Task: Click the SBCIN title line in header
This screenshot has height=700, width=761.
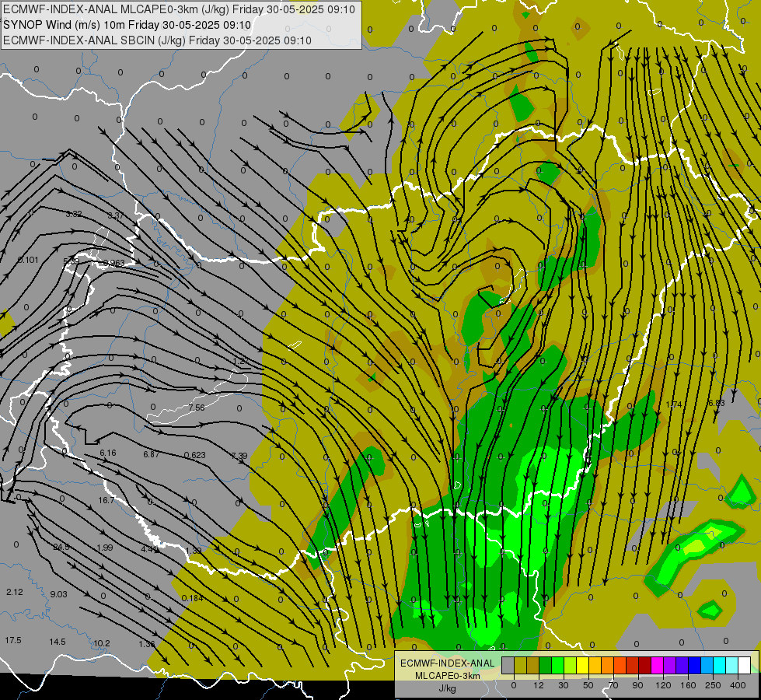Action: (157, 40)
